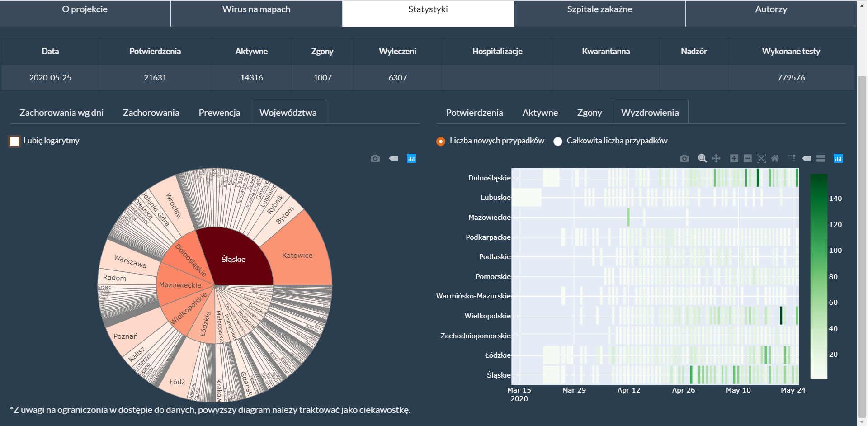Viewport: 868px width, 426px height.
Task: Open Plotly logo link above sunburst chart
Action: click(x=411, y=158)
